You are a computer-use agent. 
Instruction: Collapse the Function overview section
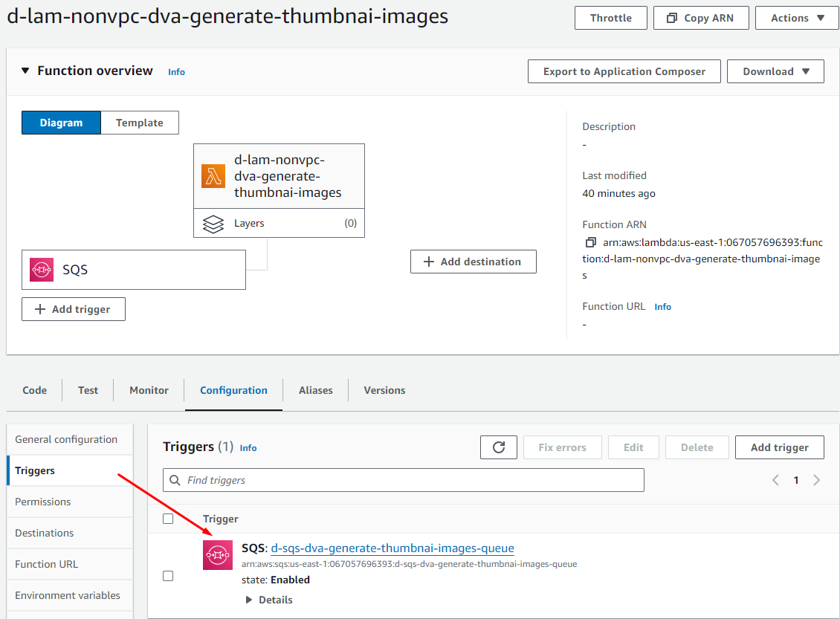(x=25, y=71)
